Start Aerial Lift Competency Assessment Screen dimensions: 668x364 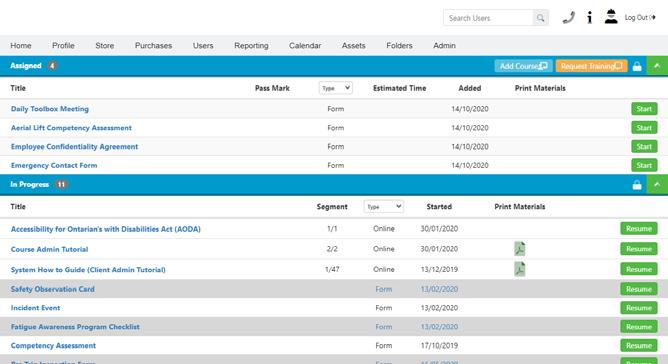click(x=644, y=127)
